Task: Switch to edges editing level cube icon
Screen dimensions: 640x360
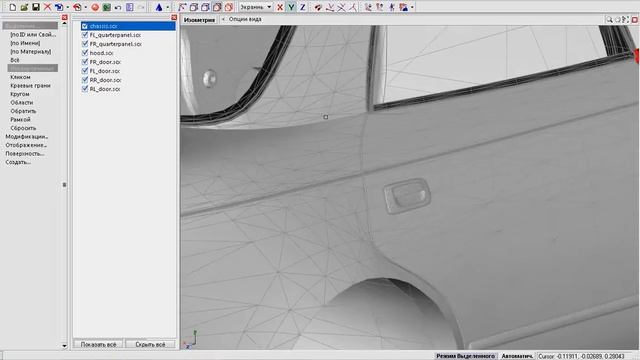Action: pyautogui.click(x=194, y=7)
